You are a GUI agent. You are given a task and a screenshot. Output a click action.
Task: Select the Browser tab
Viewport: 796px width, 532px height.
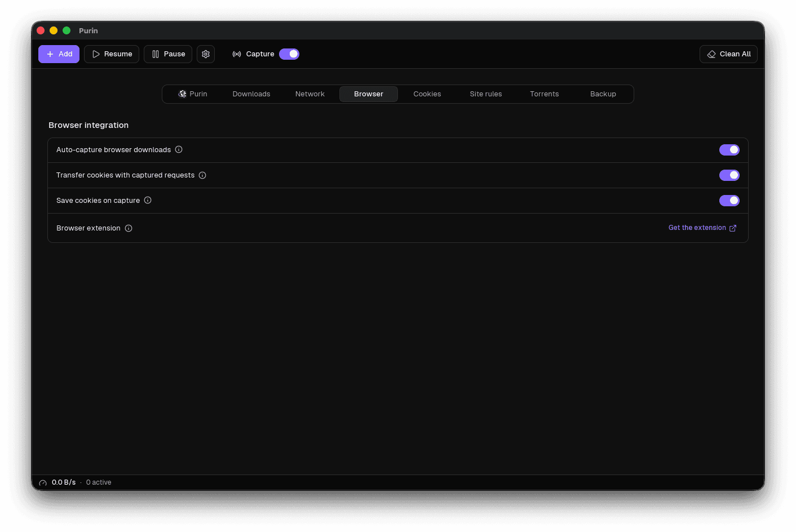point(369,94)
